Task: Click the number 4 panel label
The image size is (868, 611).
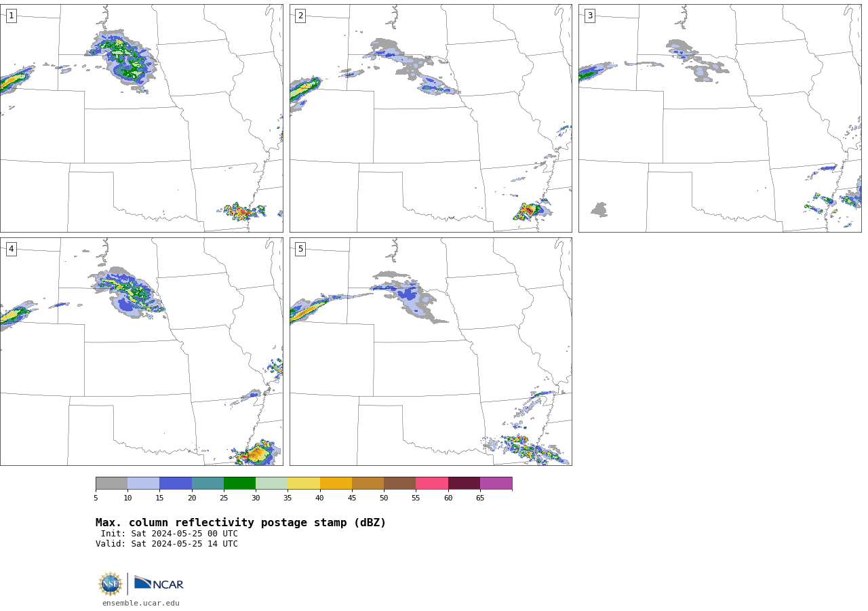Action: tap(11, 249)
